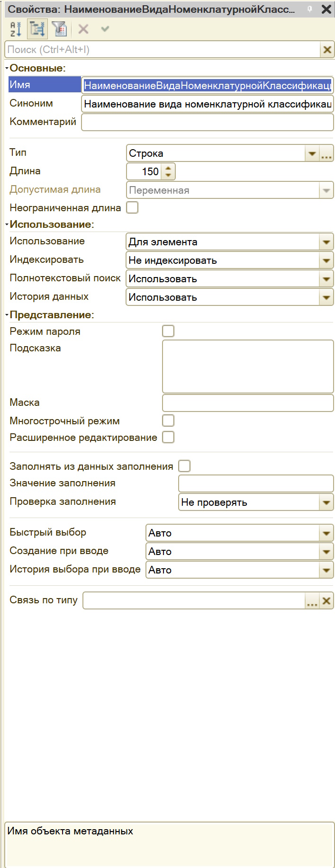Open the Индексировать dropdown
335x868 pixels.
(326, 260)
